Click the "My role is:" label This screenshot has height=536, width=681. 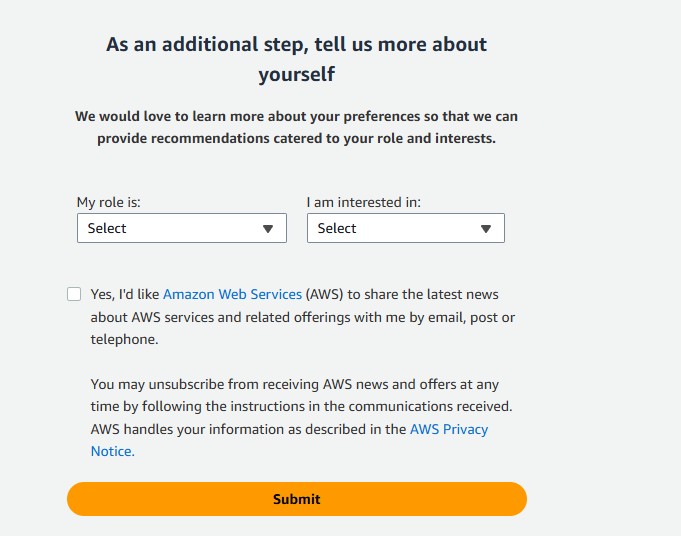pos(109,202)
